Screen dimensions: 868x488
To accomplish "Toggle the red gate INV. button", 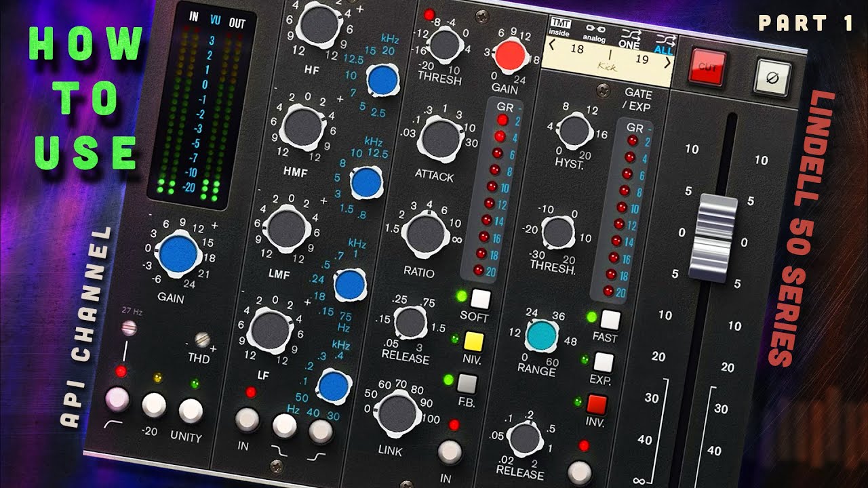I will [x=595, y=405].
